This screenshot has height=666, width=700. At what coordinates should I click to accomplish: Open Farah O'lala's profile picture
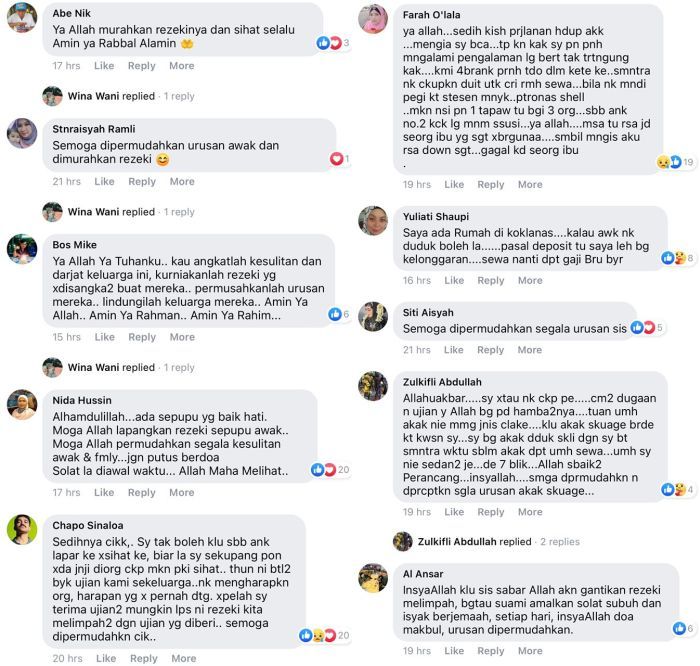pyautogui.click(x=373, y=19)
